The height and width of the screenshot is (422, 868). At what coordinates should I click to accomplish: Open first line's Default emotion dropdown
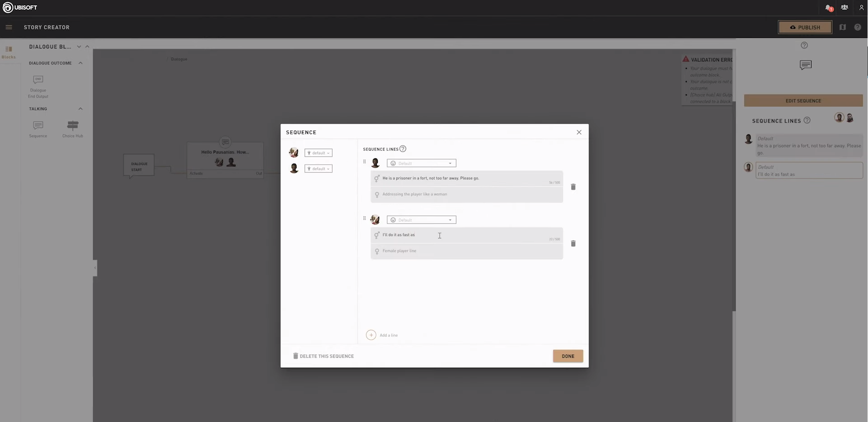point(421,163)
